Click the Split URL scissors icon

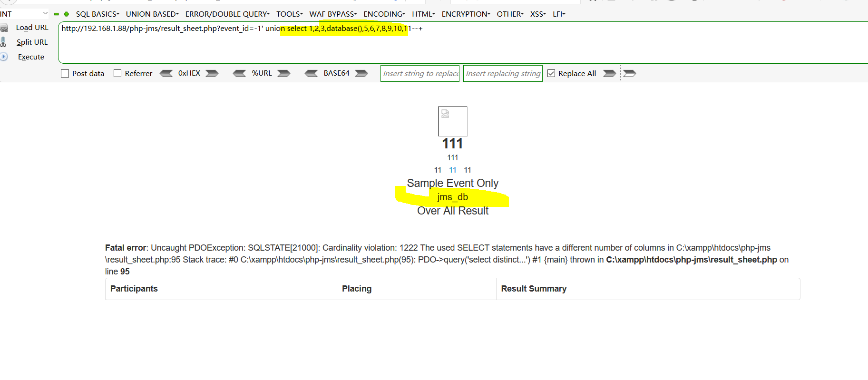3,42
